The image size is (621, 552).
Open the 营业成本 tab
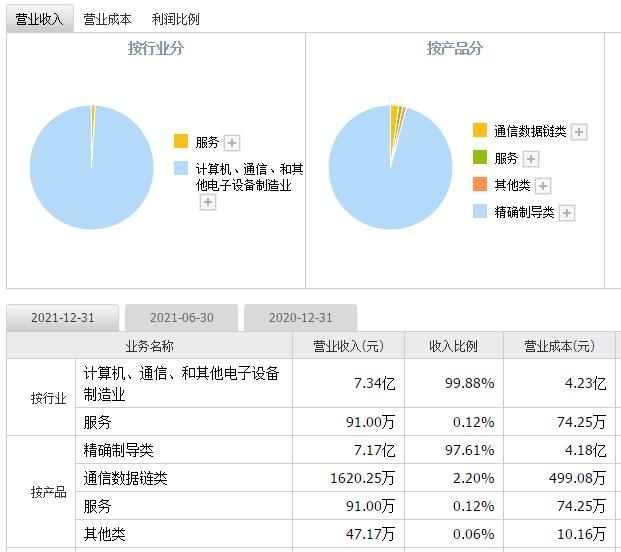[107, 19]
